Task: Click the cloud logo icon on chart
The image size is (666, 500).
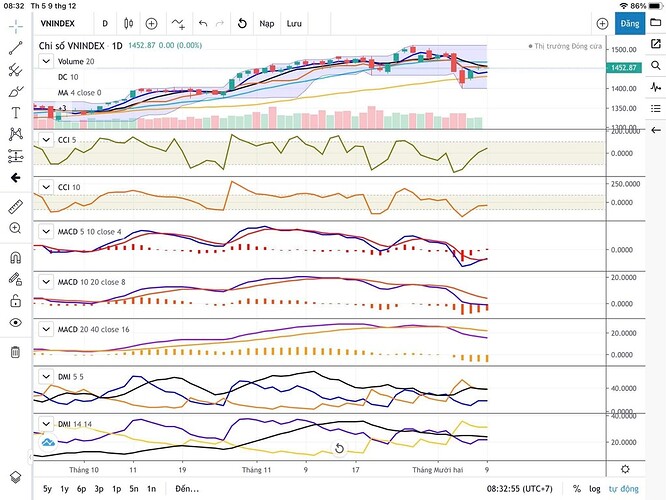Action: (x=48, y=443)
